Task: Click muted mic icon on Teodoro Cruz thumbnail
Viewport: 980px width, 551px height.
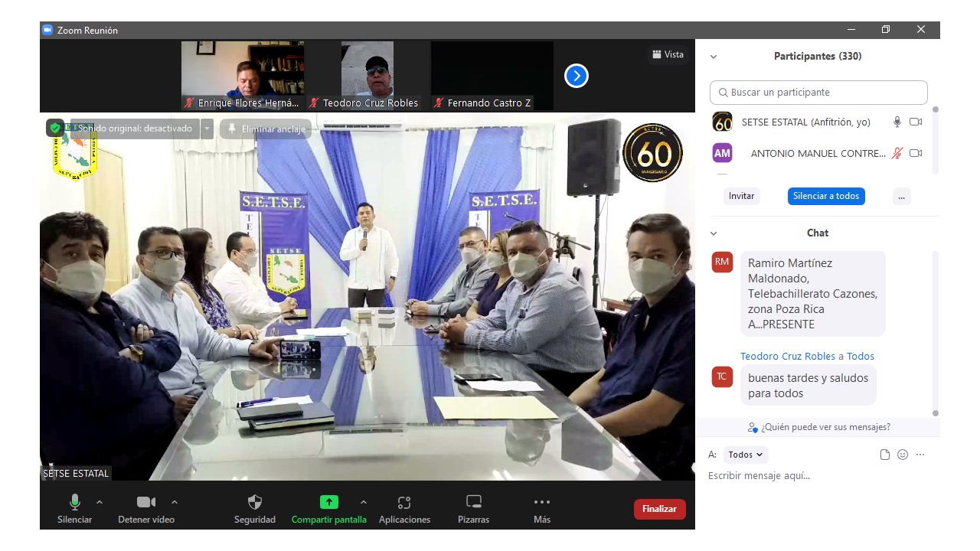Action: pyautogui.click(x=314, y=103)
